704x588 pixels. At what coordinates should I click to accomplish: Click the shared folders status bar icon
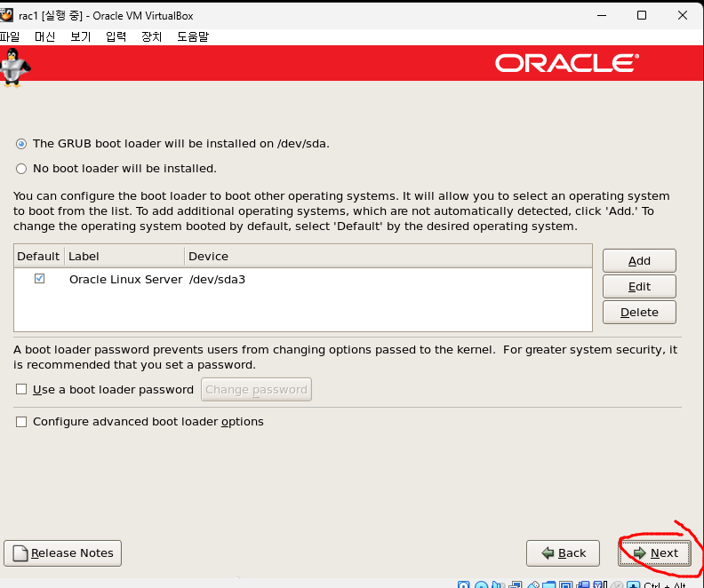pyautogui.click(x=548, y=584)
